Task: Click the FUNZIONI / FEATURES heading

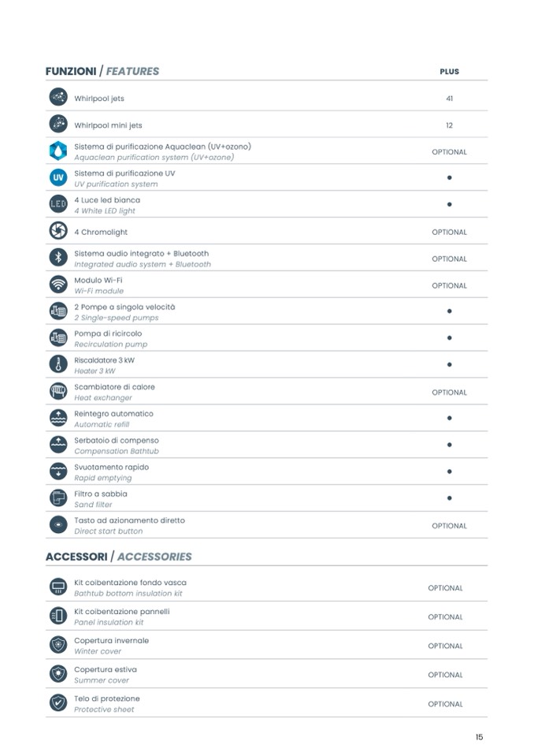Action: pyautogui.click(x=102, y=71)
